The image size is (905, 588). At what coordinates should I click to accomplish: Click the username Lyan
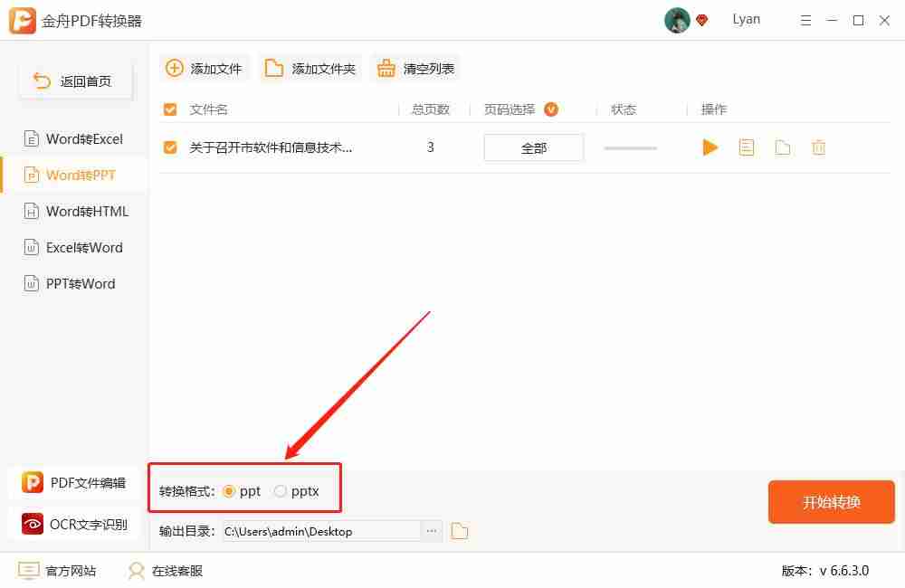click(747, 20)
